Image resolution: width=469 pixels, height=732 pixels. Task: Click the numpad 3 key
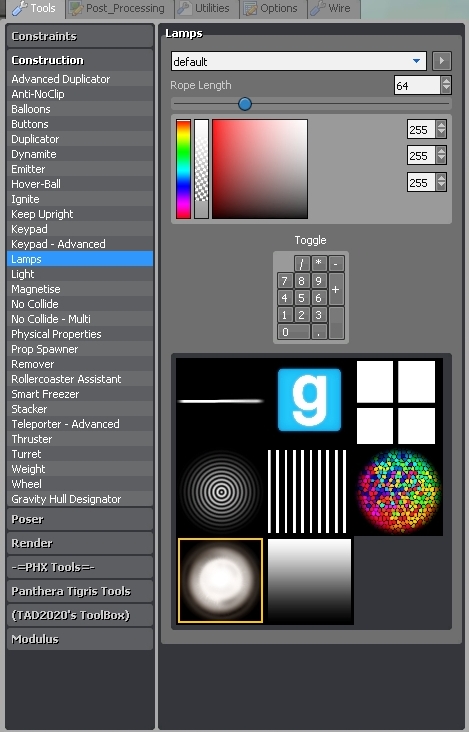[x=319, y=315]
